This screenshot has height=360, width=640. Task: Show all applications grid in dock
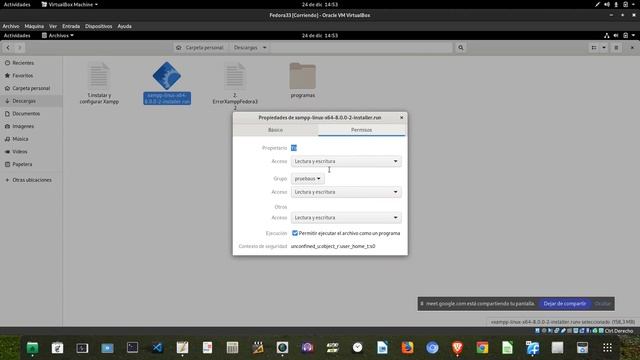(x=607, y=347)
